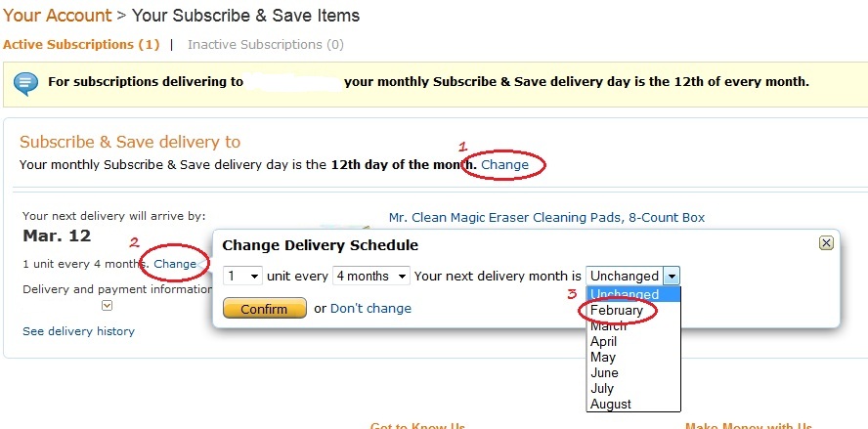868x429 pixels.
Task: Pick August from the month options
Action: pyautogui.click(x=610, y=405)
